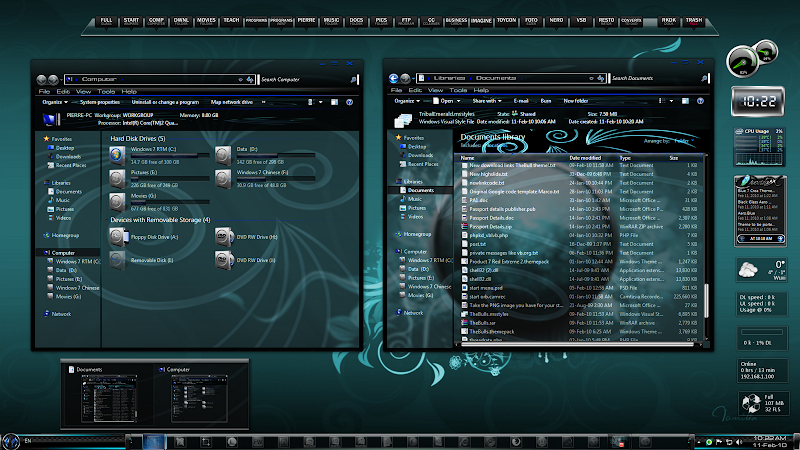Open Tools menu in Computer window
Screen dimensions: 800x450
tap(106, 91)
